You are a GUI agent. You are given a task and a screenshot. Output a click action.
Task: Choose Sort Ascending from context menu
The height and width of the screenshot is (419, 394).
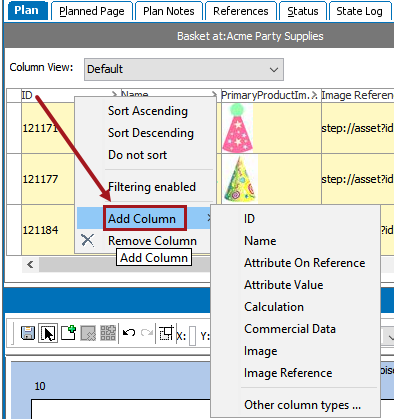point(148,111)
